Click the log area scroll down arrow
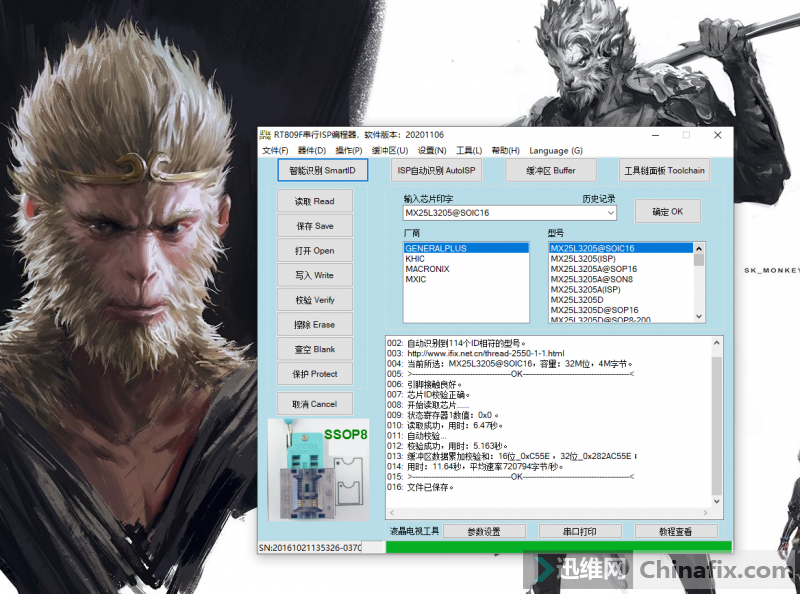This screenshot has height=594, width=800. pos(716,501)
